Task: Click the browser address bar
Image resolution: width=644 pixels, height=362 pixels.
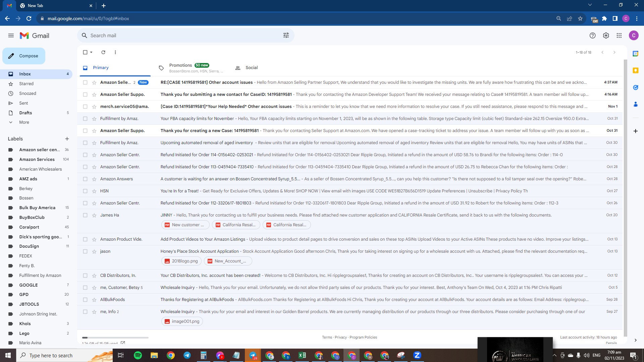Action: click(295, 18)
